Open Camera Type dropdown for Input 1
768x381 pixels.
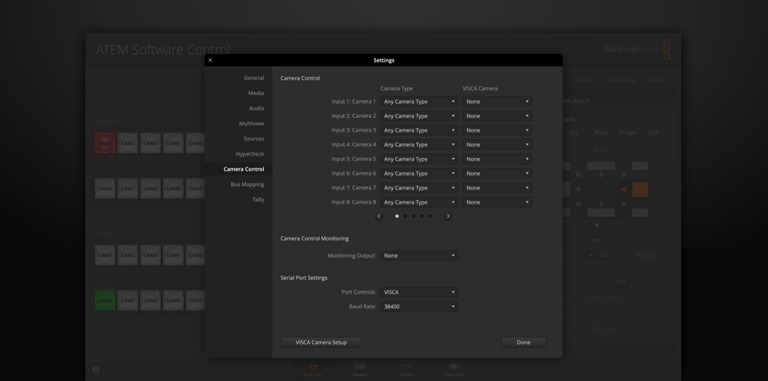419,102
